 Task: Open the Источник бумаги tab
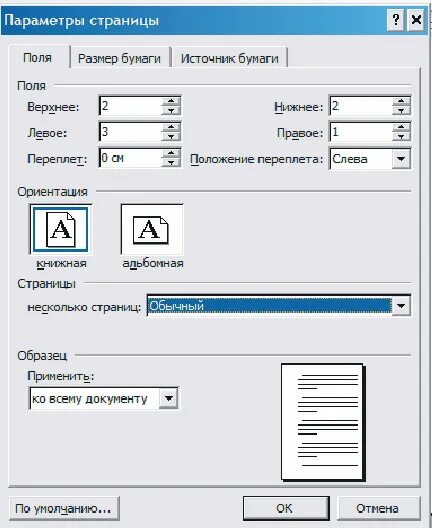[x=230, y=59]
